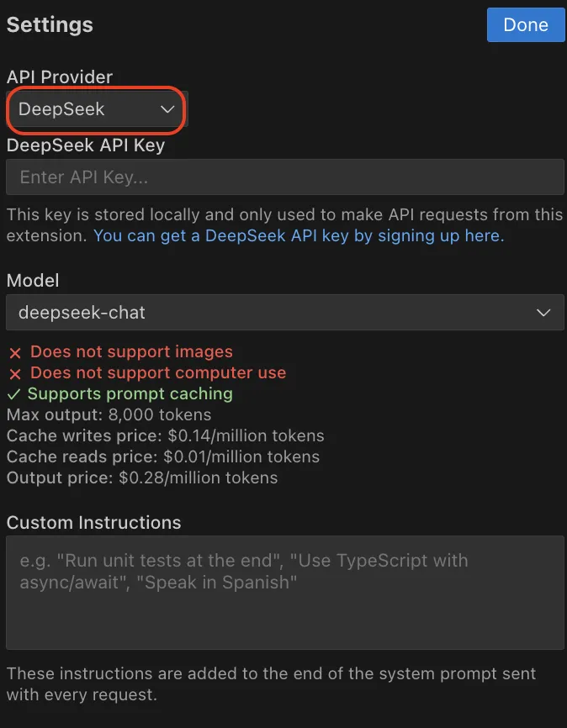Click the chevron arrow on the API Provider dropdown

165,109
